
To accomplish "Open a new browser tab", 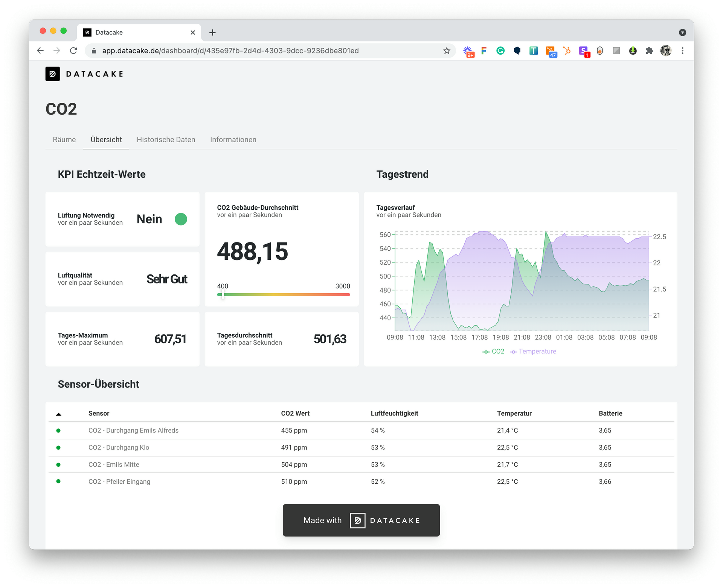I will coord(212,32).
